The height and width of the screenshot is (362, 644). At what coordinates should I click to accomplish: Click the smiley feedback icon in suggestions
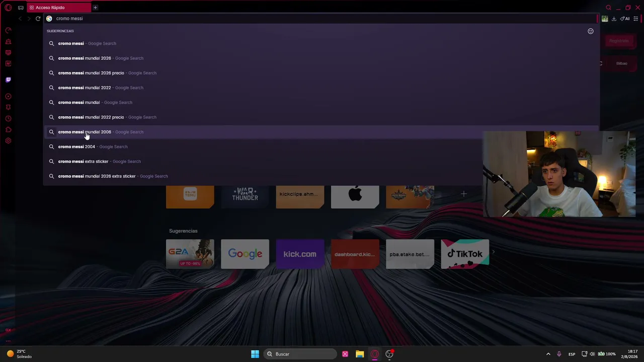pyautogui.click(x=591, y=31)
